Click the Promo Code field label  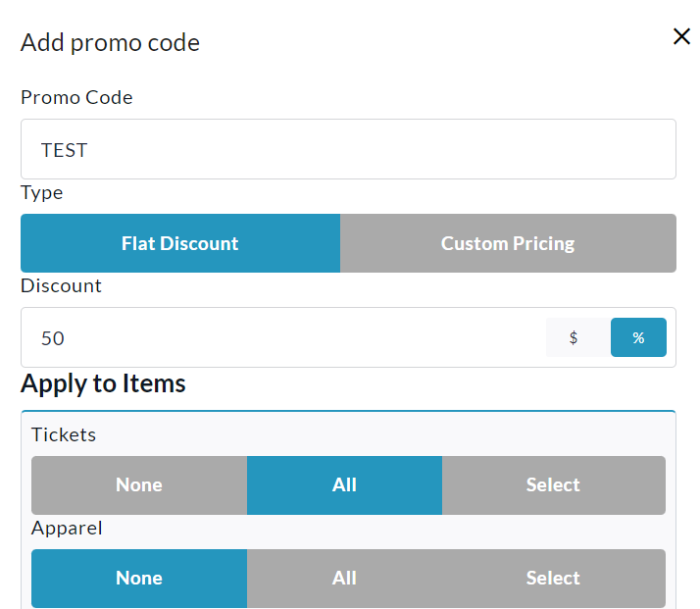(x=76, y=97)
